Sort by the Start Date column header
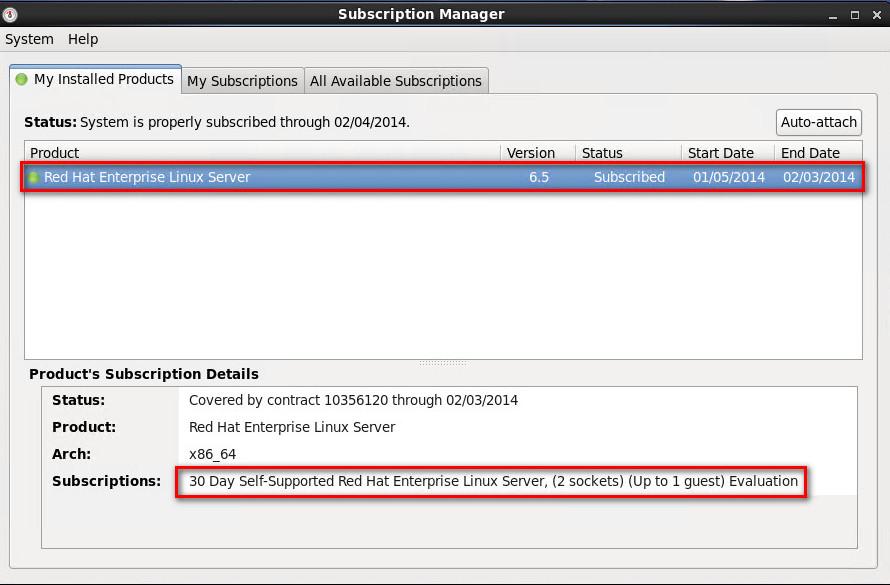The width and height of the screenshot is (890, 585). (728, 153)
